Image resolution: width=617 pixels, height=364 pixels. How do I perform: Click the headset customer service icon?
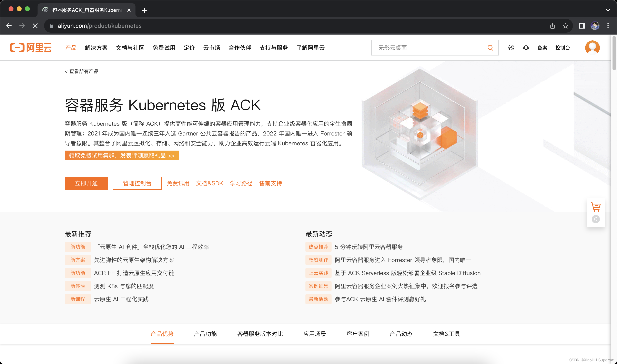526,48
